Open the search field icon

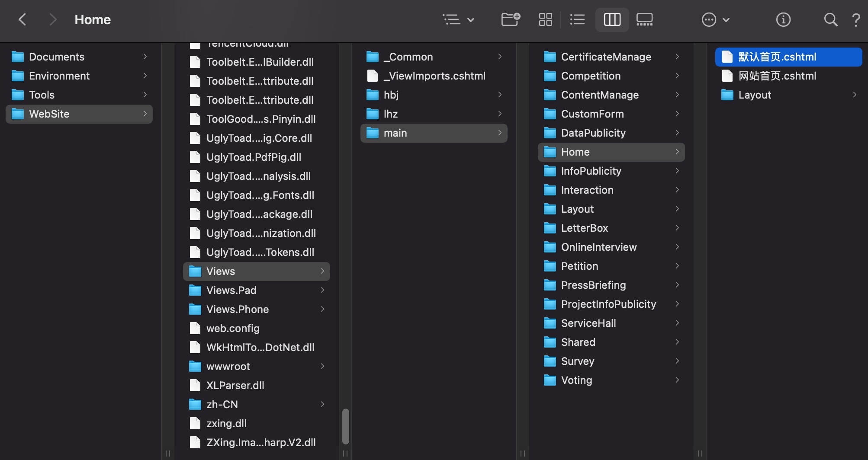[830, 19]
